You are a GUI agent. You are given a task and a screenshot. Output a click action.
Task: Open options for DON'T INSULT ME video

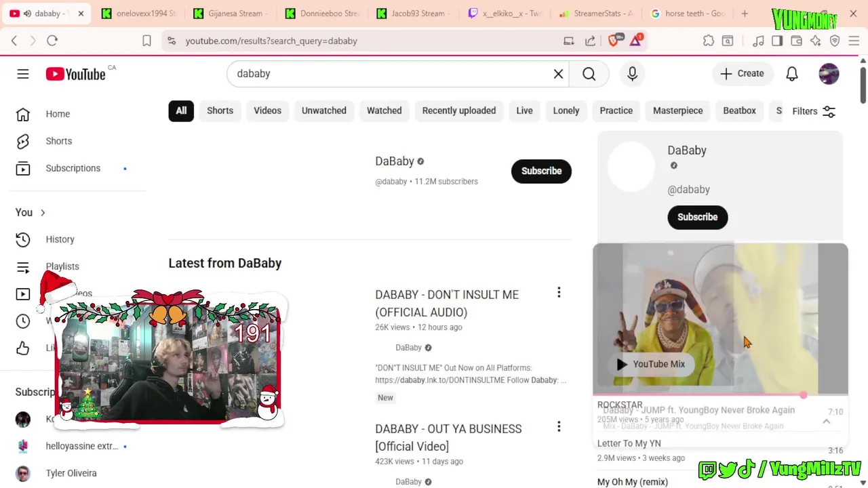[559, 293]
